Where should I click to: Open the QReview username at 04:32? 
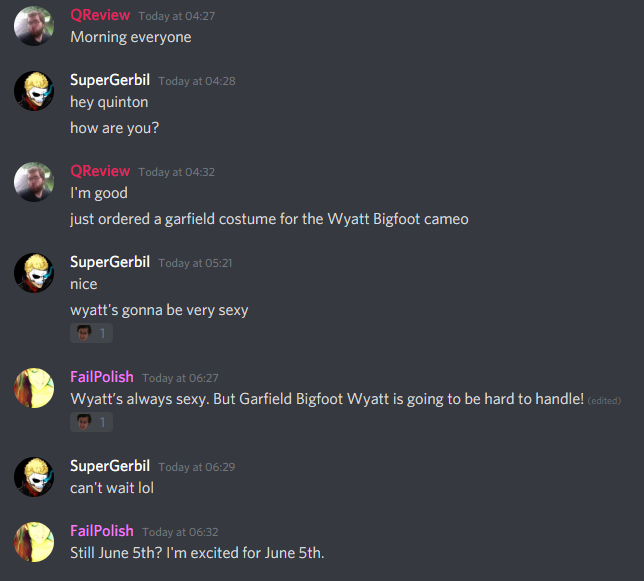pyautogui.click(x=100, y=171)
